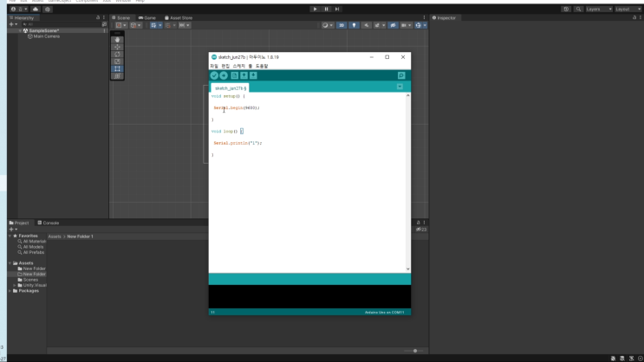Open first Arduino menu 파일
644x362 pixels.
pyautogui.click(x=214, y=66)
